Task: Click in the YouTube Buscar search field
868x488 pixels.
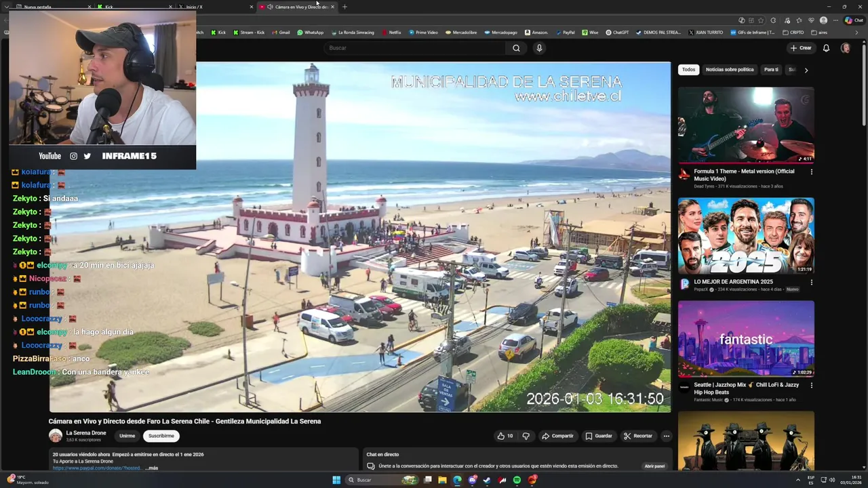Action: [415, 48]
